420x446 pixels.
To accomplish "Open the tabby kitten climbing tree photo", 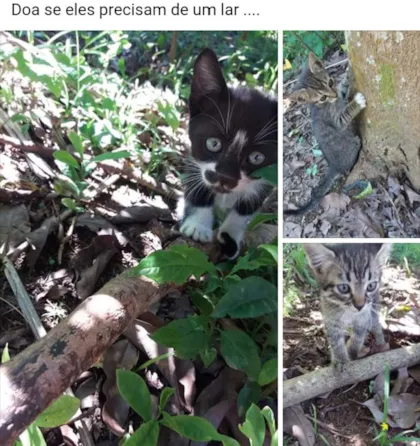I will tap(352, 134).
